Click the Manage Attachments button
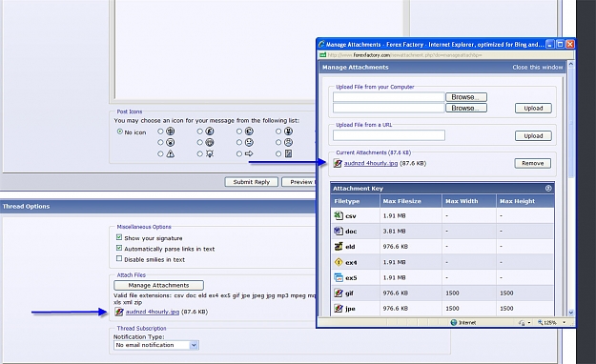Image resolution: width=596 pixels, height=364 pixels. (158, 285)
